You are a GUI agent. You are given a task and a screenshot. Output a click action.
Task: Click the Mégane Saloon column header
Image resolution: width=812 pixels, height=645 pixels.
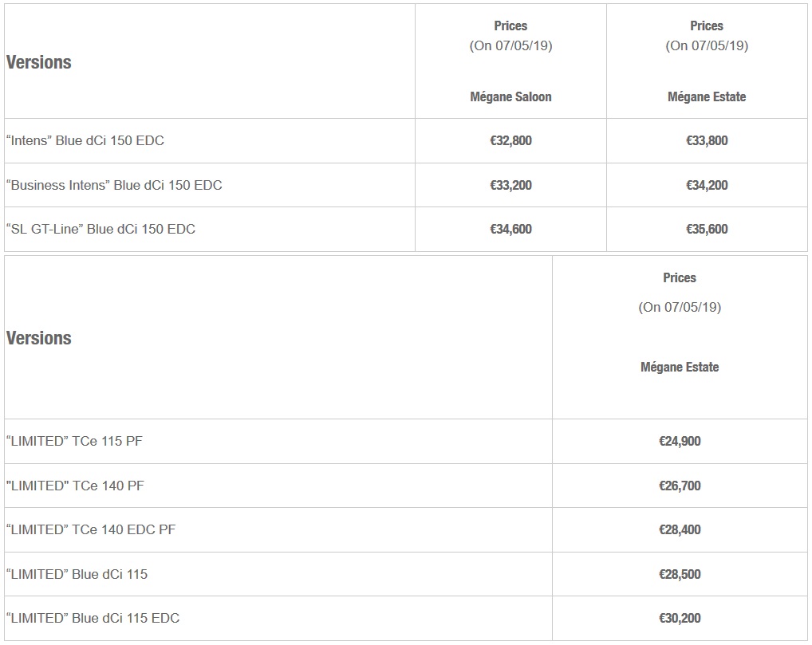(510, 96)
